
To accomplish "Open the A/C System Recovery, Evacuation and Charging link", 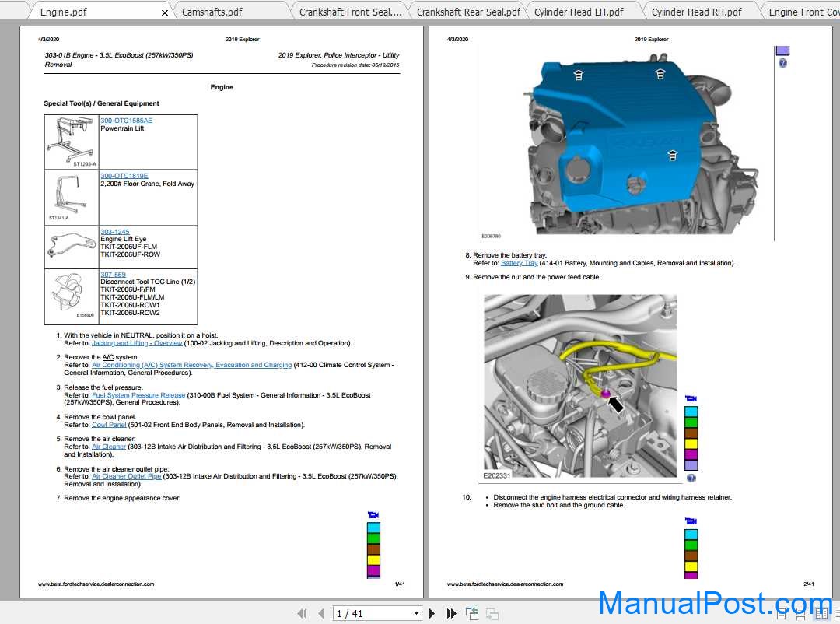I will pos(192,365).
